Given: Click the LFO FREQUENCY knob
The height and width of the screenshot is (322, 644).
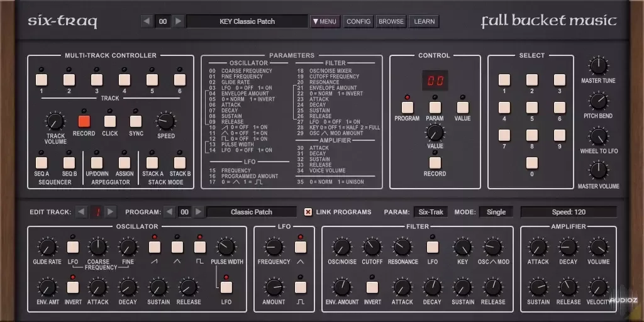Looking at the screenshot, I should (x=274, y=247).
